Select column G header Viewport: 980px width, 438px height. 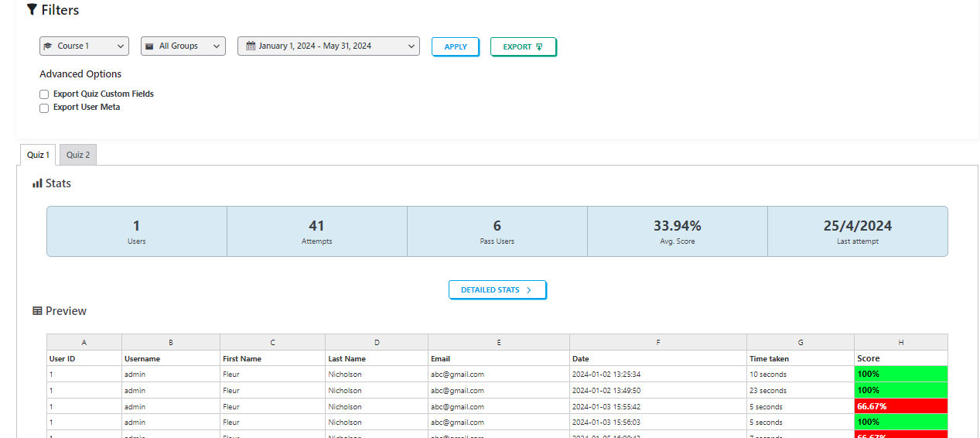(x=801, y=343)
